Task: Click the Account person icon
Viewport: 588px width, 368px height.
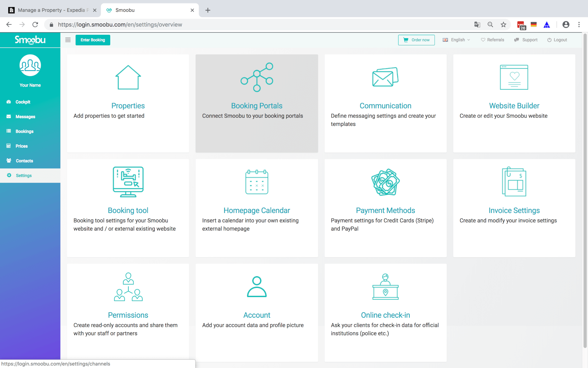Action: 257,287
